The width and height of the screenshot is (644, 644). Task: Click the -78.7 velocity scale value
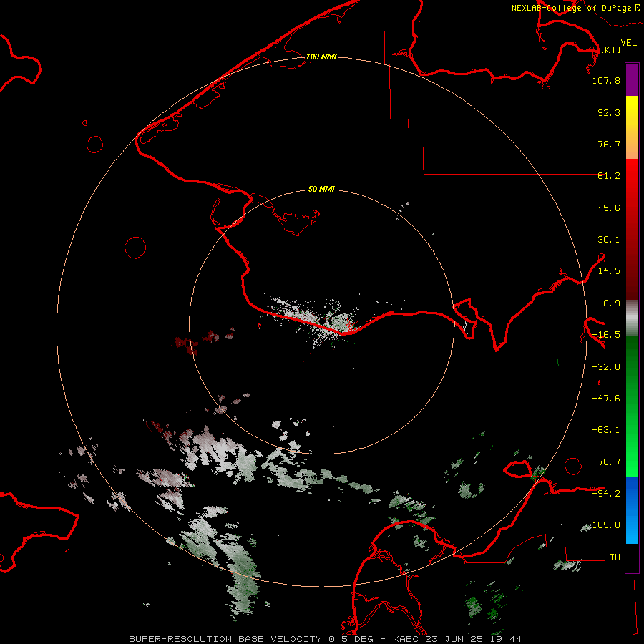(606, 462)
